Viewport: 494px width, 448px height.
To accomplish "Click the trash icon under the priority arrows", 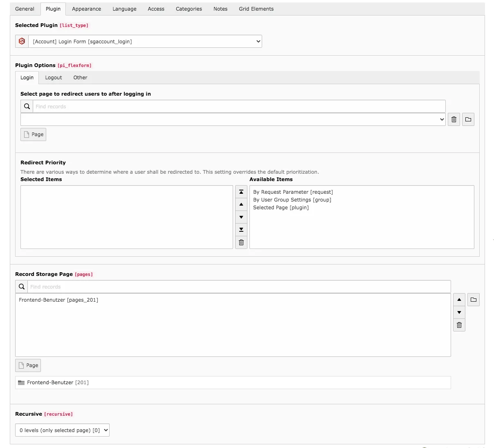I will click(x=241, y=242).
